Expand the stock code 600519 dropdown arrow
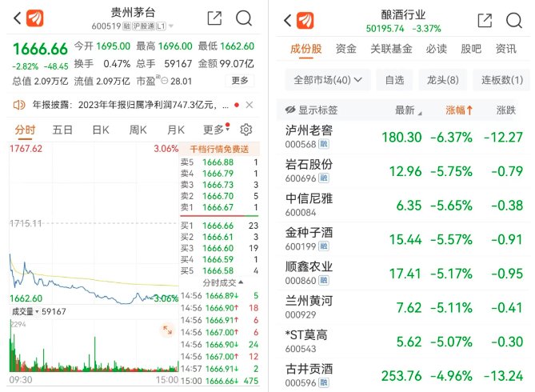The width and height of the screenshot is (535, 392). pos(171,26)
